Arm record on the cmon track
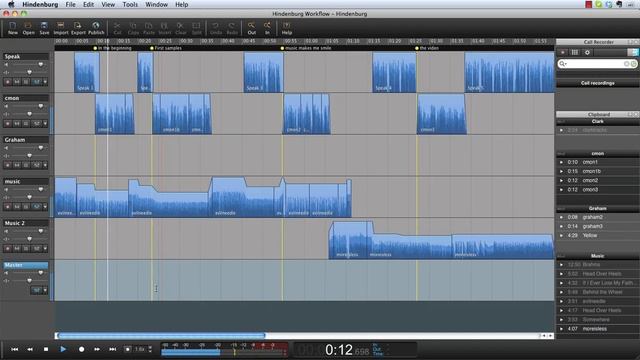This screenshot has width=640, height=360. (x=7, y=124)
